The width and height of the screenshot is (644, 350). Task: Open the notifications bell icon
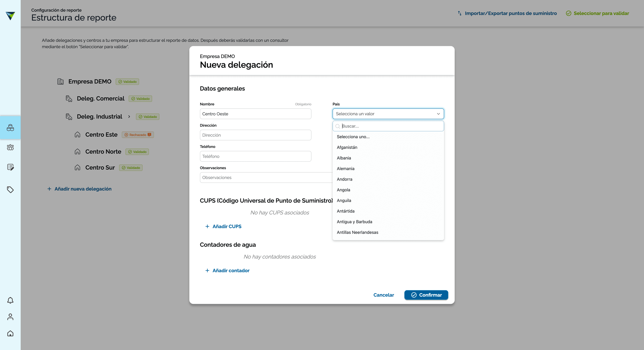(10, 300)
